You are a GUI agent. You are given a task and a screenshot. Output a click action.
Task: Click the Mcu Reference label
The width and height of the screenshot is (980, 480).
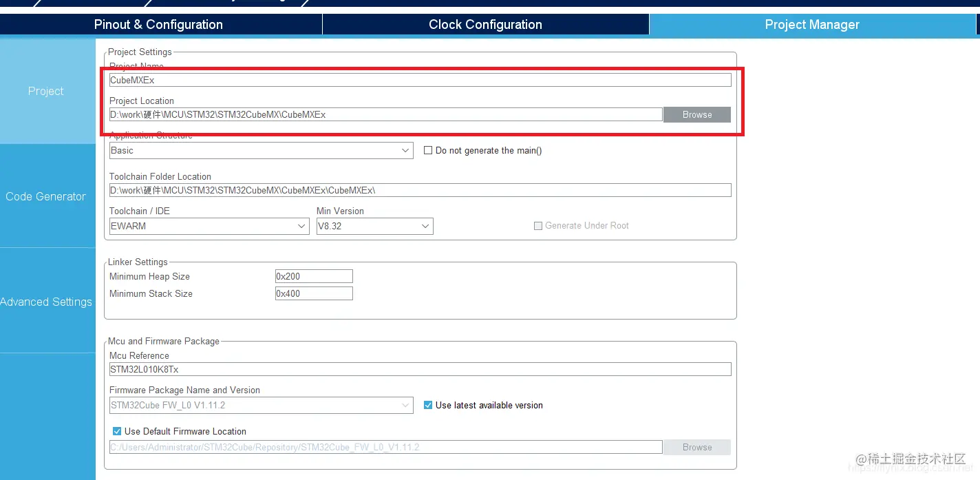click(x=139, y=355)
